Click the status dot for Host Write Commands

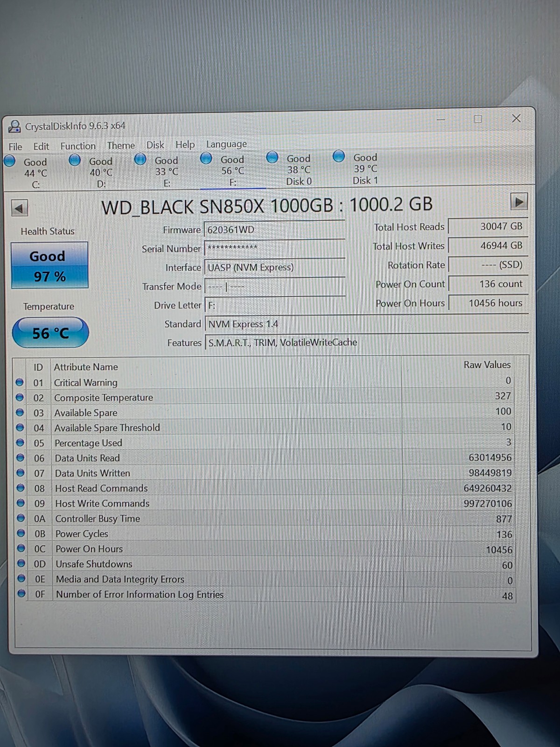21,503
